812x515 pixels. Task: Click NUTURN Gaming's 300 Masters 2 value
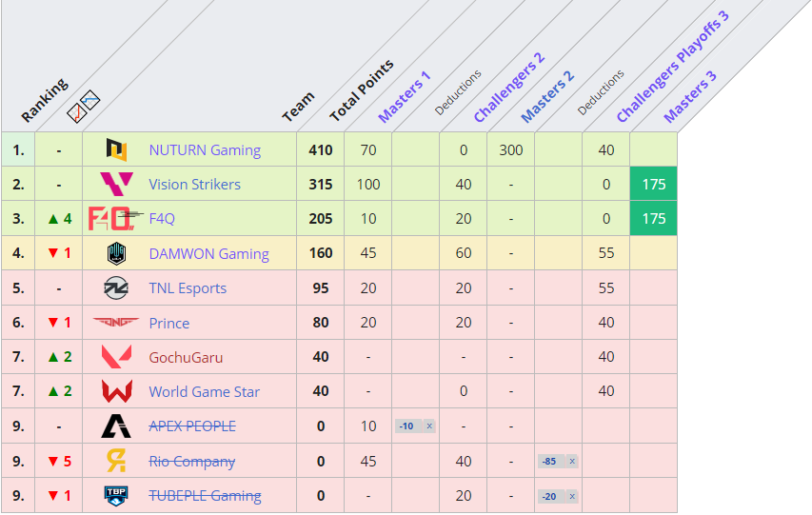pos(510,150)
